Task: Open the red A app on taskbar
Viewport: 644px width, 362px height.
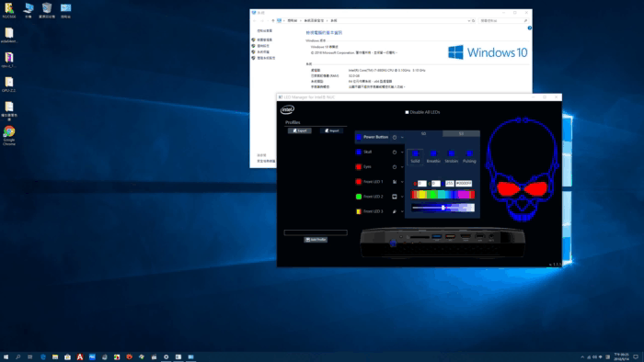Action: tap(80, 357)
